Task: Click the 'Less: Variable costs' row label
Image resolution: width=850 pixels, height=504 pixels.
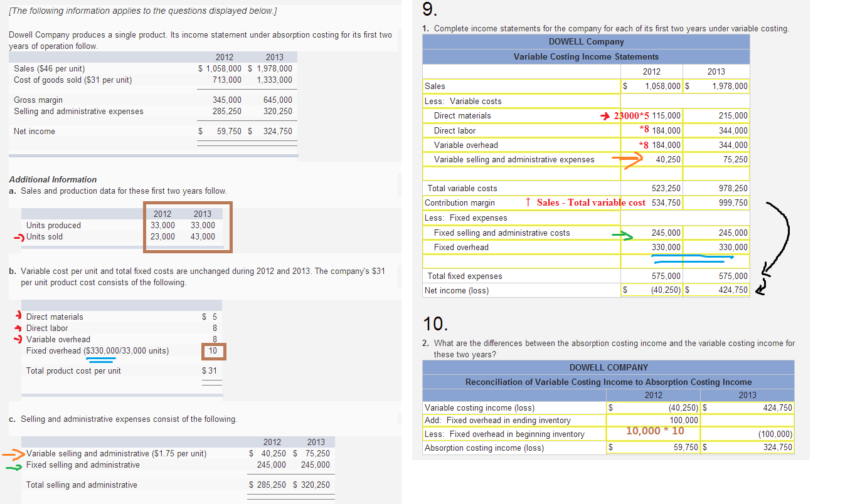Action: [x=463, y=101]
